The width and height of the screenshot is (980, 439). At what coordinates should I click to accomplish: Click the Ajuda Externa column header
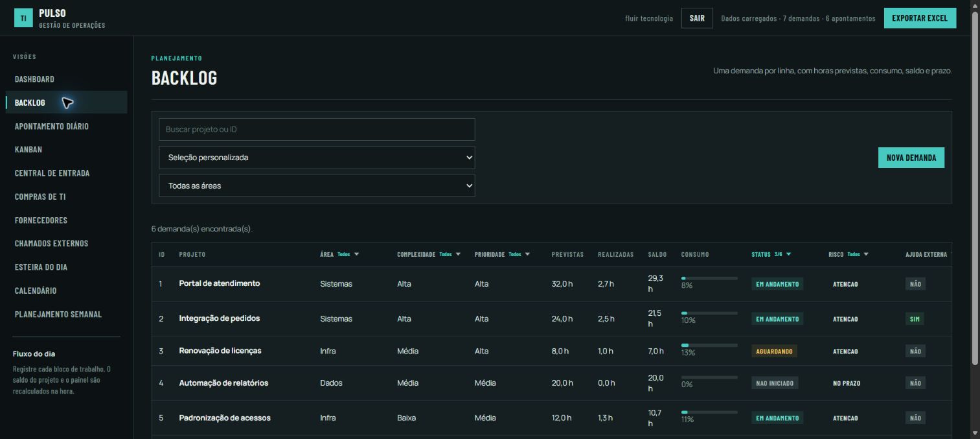click(x=926, y=254)
